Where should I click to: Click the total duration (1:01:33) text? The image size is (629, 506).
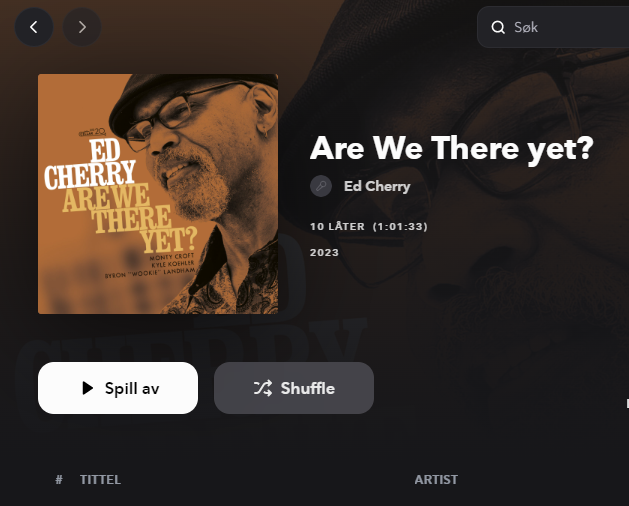point(400,226)
